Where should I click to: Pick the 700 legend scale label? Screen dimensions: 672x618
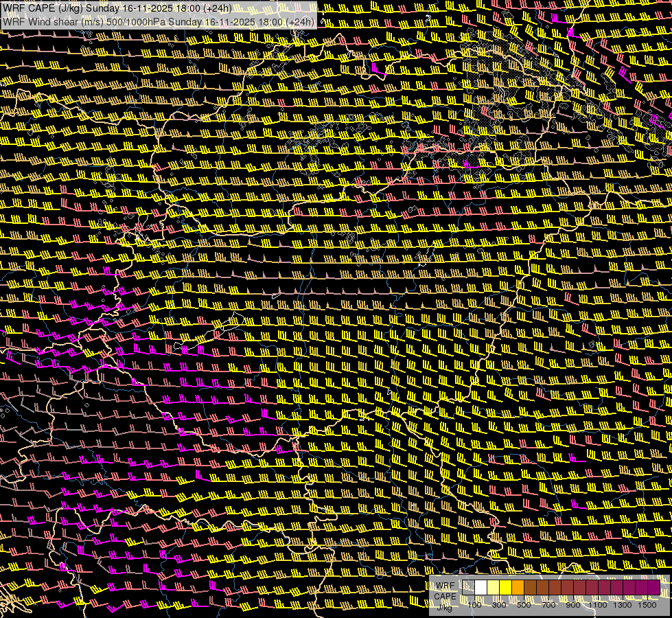pos(548,605)
